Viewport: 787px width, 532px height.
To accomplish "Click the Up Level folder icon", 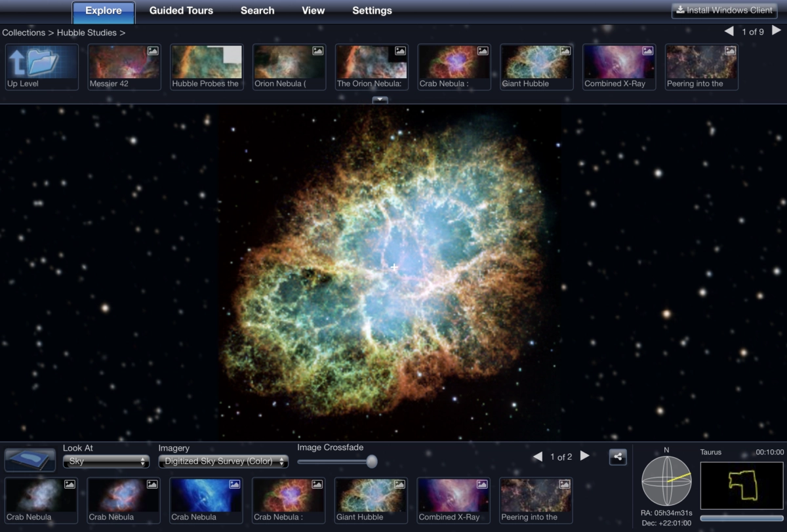I will 42,67.
